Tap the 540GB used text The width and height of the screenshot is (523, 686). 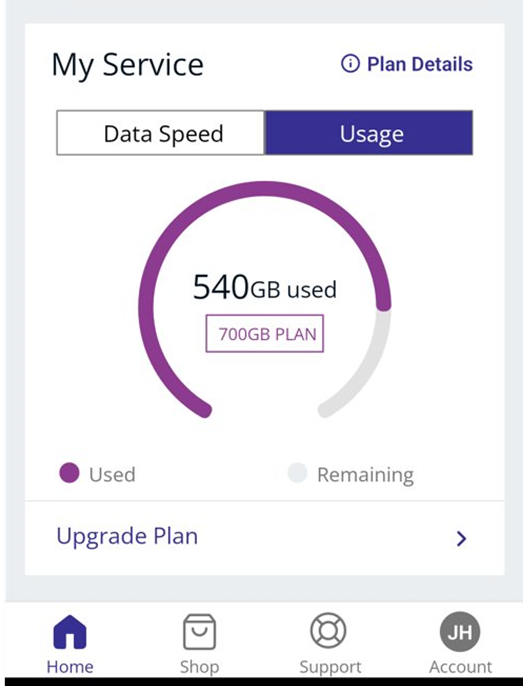pyautogui.click(x=265, y=288)
